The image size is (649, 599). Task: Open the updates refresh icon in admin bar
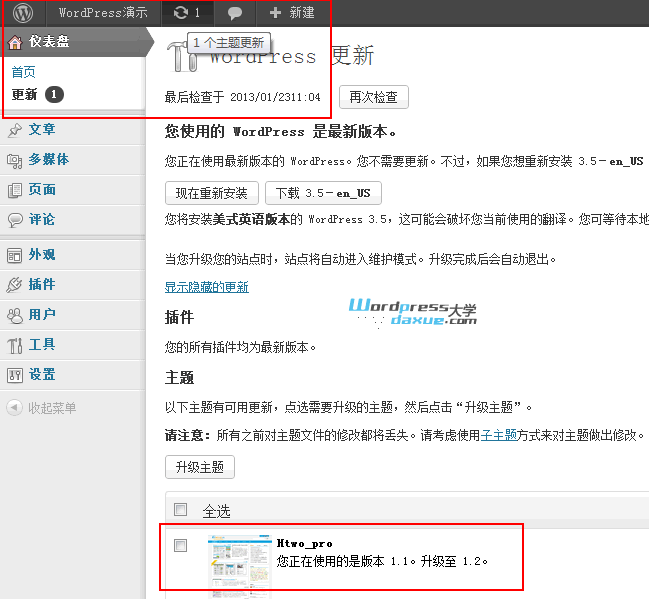click(181, 13)
